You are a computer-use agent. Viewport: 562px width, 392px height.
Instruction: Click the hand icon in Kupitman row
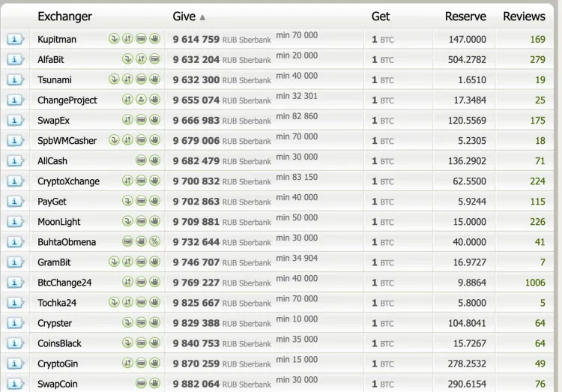click(x=154, y=39)
